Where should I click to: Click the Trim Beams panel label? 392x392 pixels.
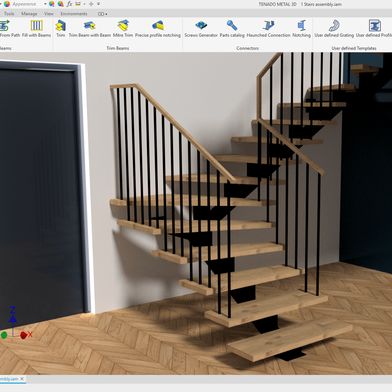[118, 48]
